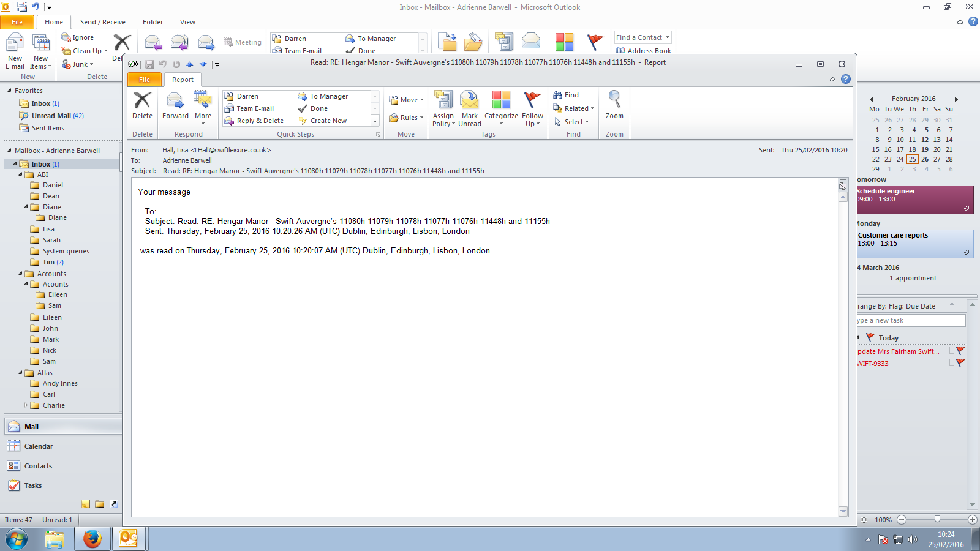
Task: Click Find in the report ribbon
Action: click(x=566, y=95)
